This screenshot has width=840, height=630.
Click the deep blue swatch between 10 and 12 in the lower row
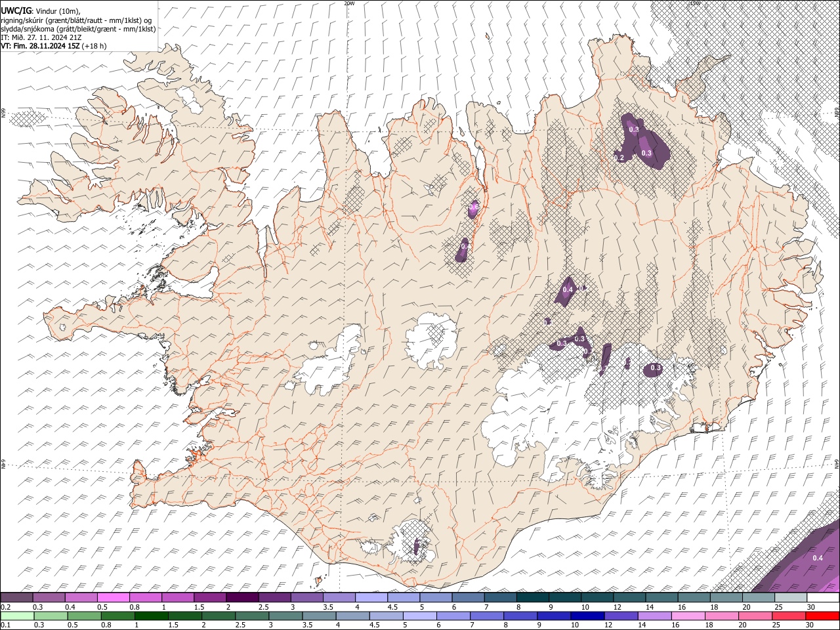(587, 616)
